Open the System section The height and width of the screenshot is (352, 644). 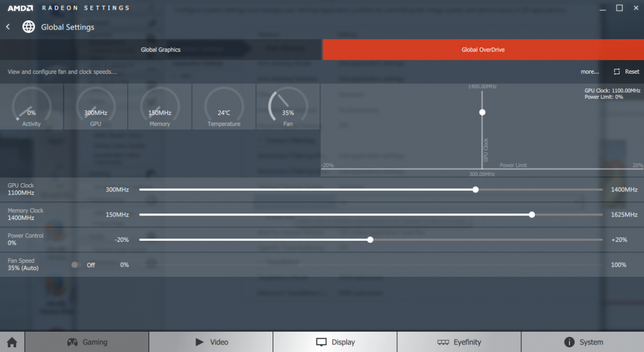click(x=583, y=342)
